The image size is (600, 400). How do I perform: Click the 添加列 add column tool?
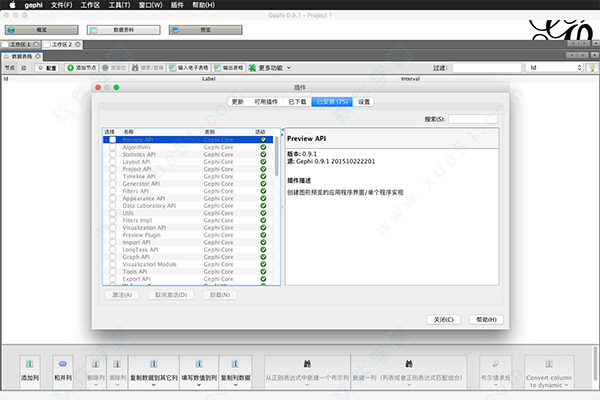tap(30, 370)
